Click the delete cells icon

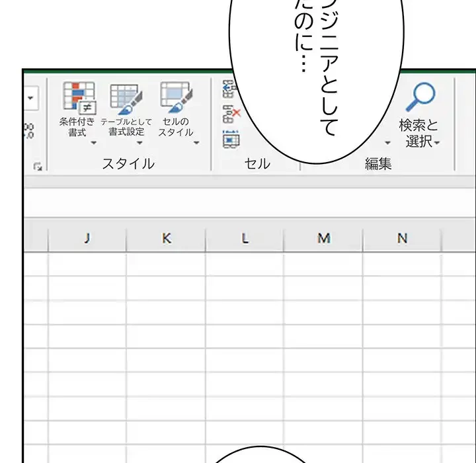(230, 112)
